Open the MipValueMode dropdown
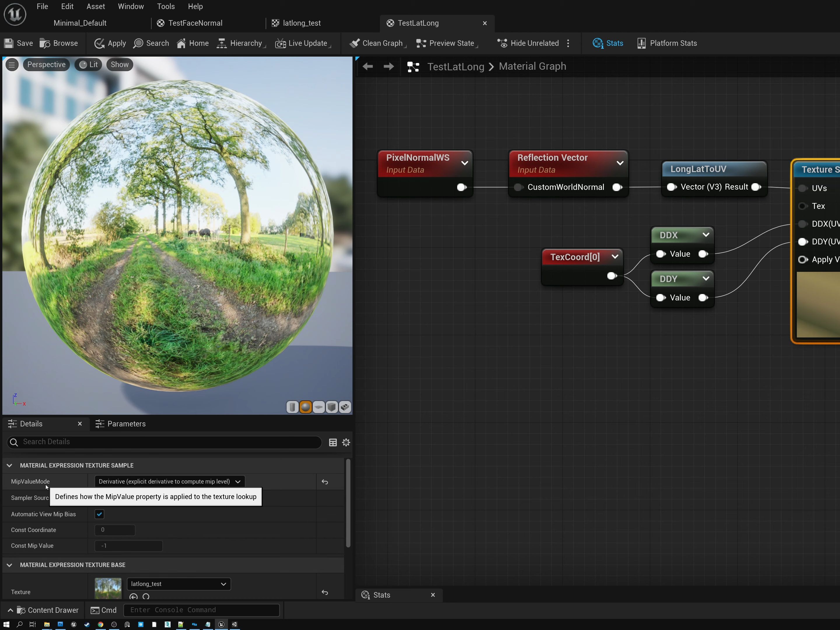This screenshot has width=840, height=630. (x=169, y=482)
